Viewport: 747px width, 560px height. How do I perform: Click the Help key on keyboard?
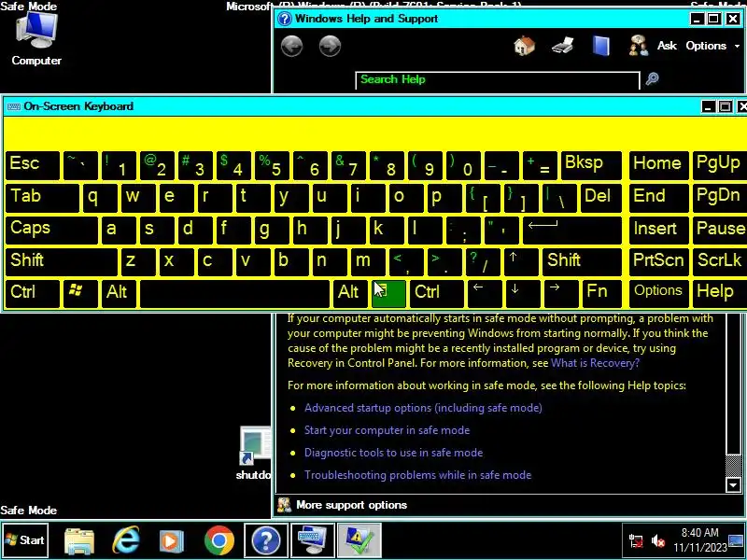tap(720, 293)
